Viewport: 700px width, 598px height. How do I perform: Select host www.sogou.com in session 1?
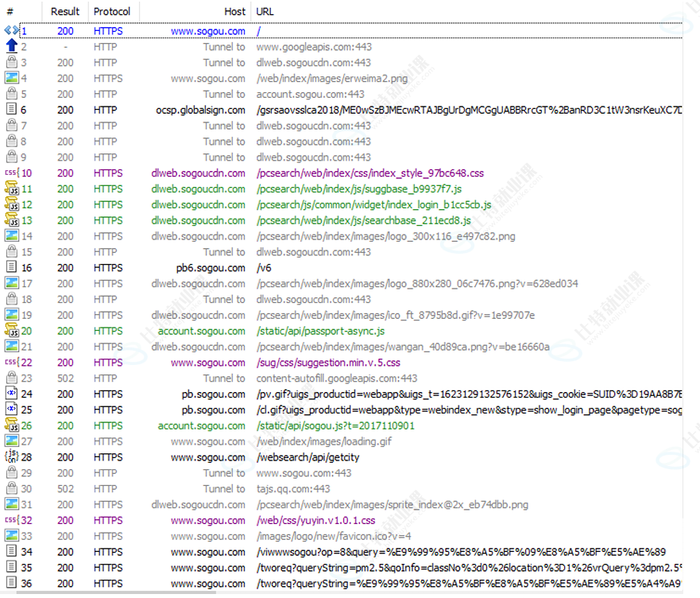point(208,31)
